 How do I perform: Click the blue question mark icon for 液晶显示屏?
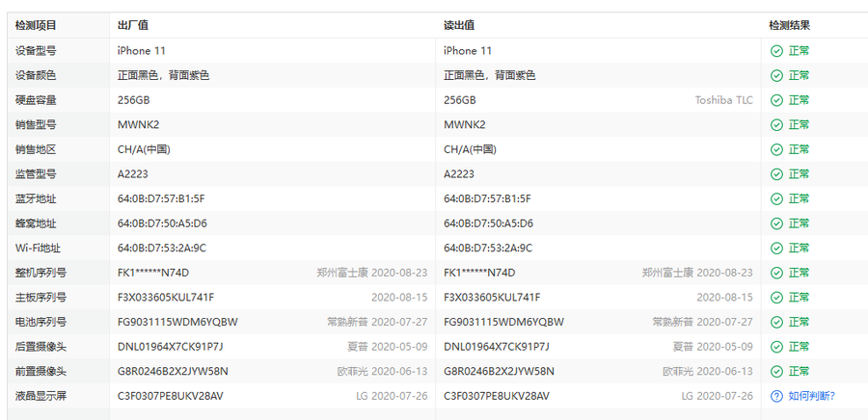(776, 396)
